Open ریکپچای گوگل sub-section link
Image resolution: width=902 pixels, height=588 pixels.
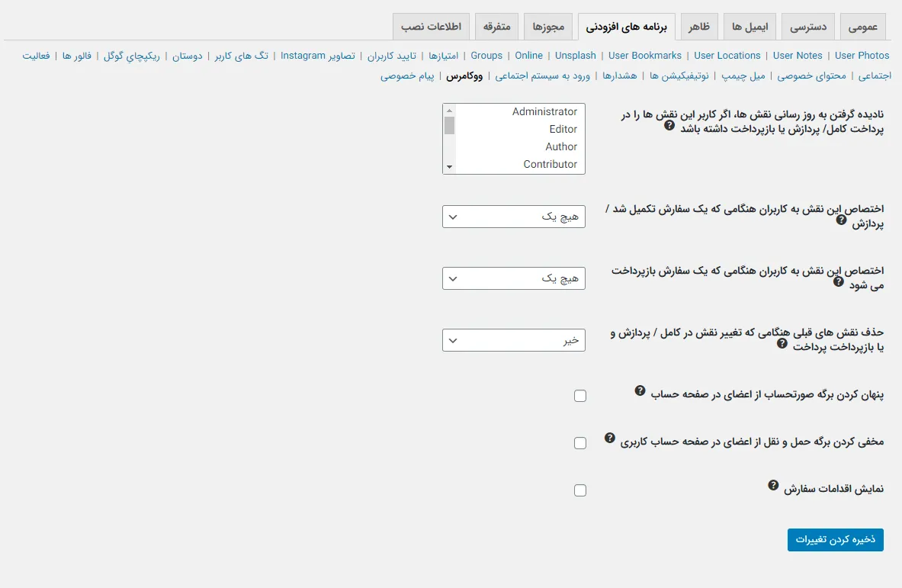[x=132, y=56]
